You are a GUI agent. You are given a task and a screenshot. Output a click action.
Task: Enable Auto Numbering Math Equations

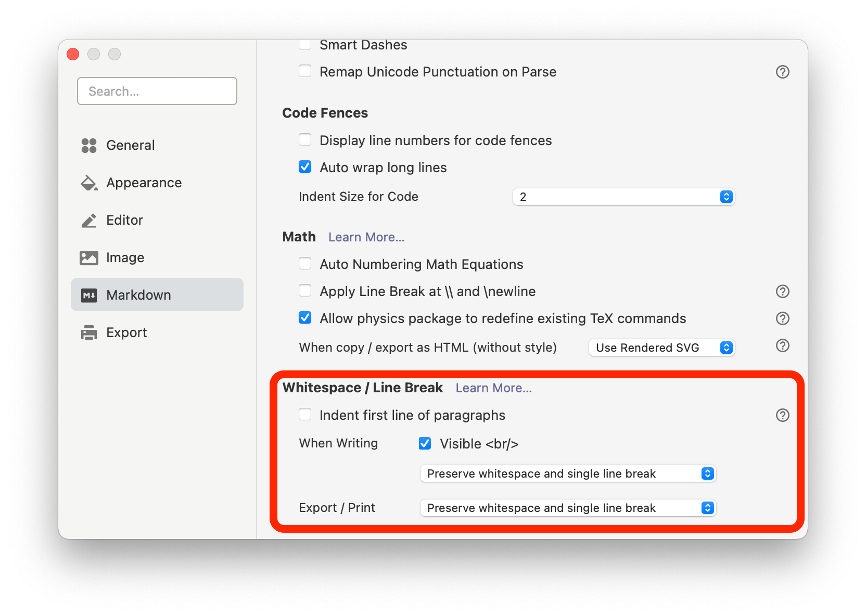pos(305,264)
